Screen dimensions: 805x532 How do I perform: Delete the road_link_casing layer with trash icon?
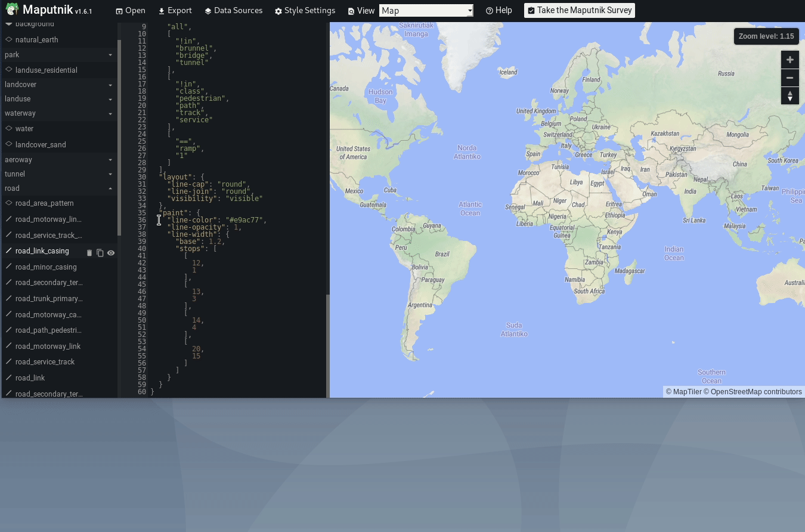point(89,253)
